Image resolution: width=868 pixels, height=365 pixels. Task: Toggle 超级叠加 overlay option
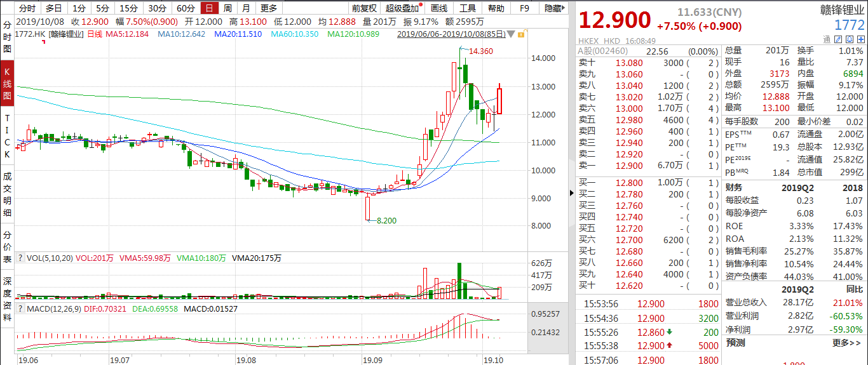click(402, 8)
